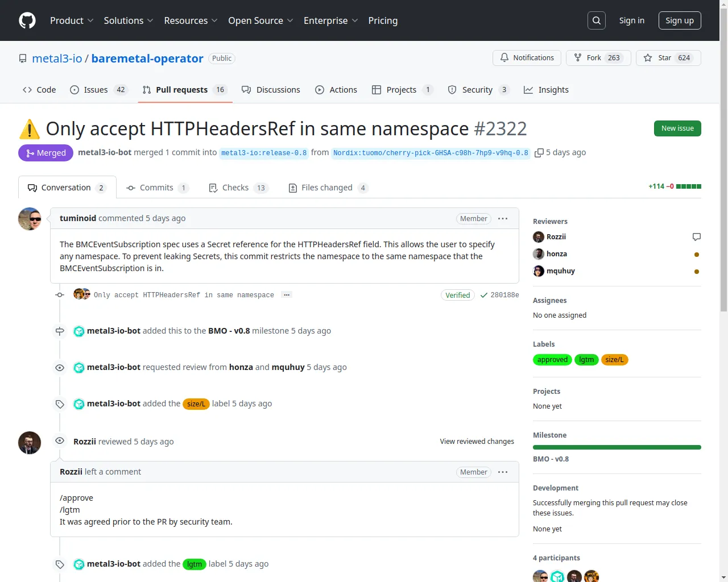Click the green check status icon

tap(484, 295)
